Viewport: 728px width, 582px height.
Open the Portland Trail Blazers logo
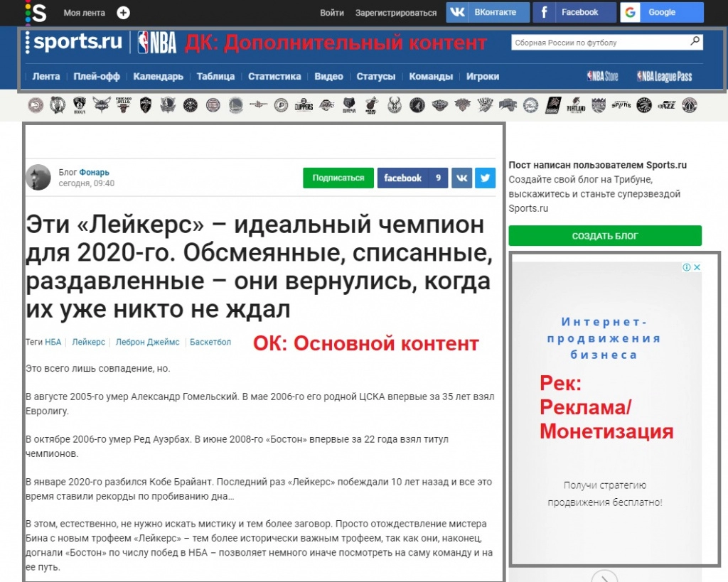[x=576, y=105]
